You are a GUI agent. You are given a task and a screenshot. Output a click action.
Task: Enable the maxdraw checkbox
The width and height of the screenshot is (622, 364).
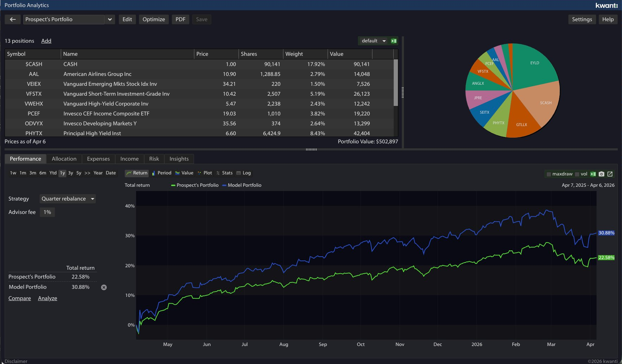tap(549, 174)
